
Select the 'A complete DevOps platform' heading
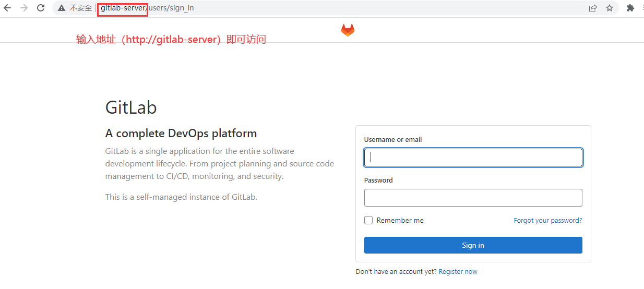coord(181,133)
